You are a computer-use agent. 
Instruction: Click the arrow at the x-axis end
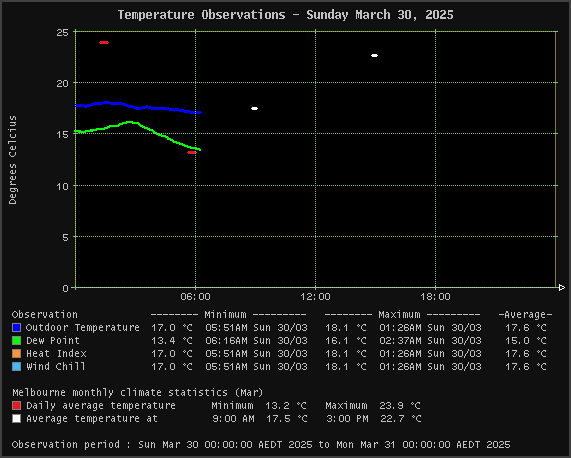point(562,288)
